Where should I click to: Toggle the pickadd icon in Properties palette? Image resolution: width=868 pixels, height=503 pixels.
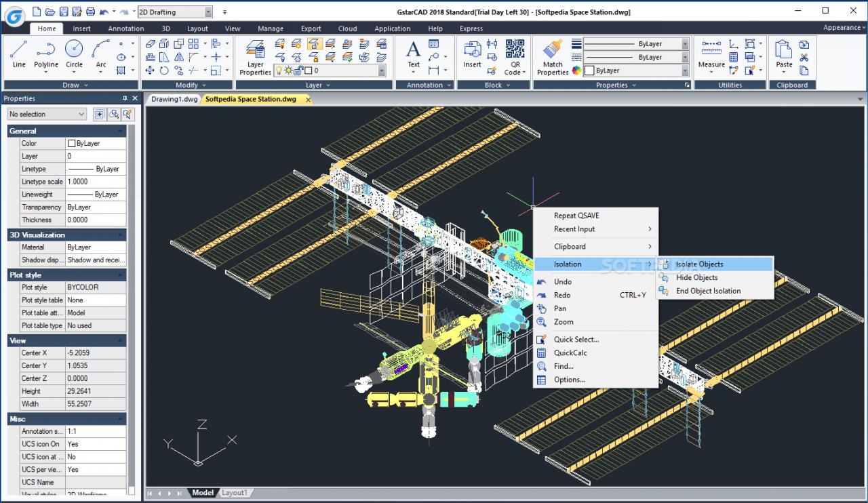100,114
